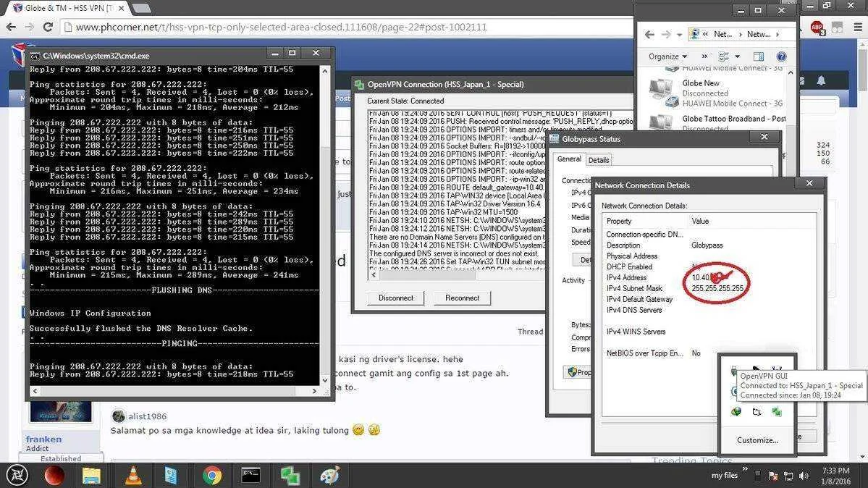Viewport: 868px width, 488px height.
Task: Click the blue document taskbar icon
Action: [171, 476]
